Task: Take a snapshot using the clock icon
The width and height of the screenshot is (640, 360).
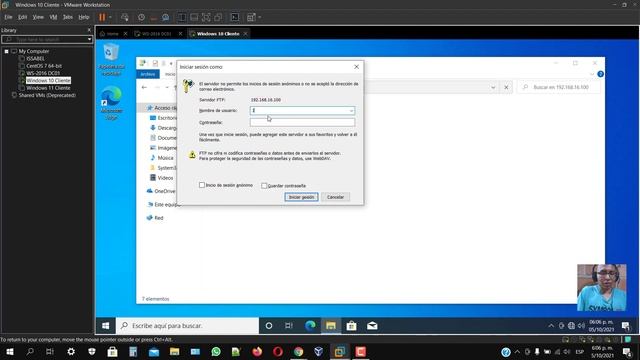Action: tap(141, 17)
